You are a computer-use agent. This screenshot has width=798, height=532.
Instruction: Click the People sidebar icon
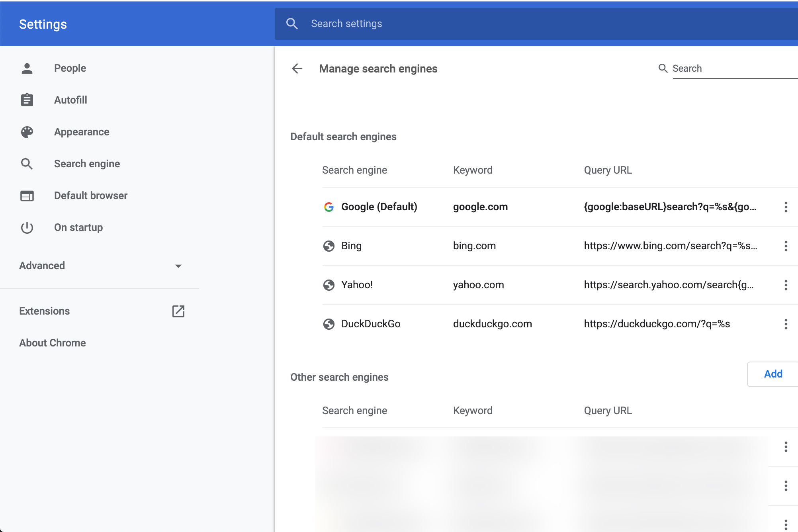pos(26,68)
